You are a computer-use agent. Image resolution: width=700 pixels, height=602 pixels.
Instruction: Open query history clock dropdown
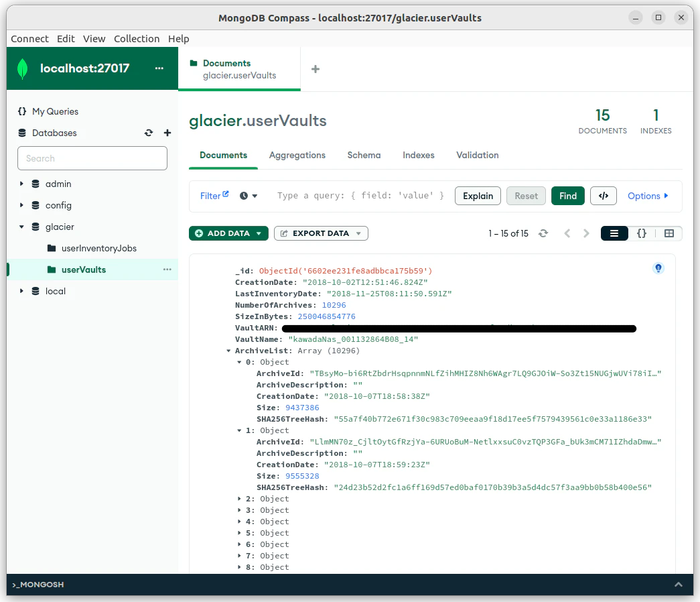(x=249, y=196)
